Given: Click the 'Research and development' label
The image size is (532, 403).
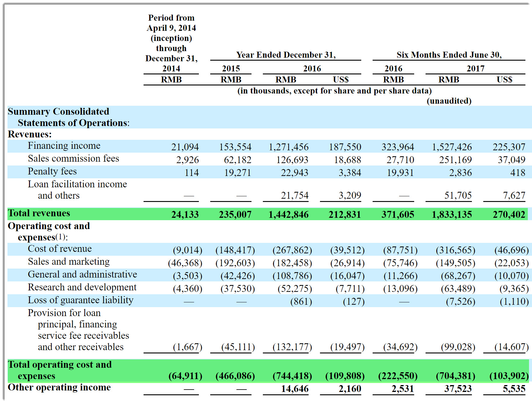Looking at the screenshot, I should click(x=82, y=287).
